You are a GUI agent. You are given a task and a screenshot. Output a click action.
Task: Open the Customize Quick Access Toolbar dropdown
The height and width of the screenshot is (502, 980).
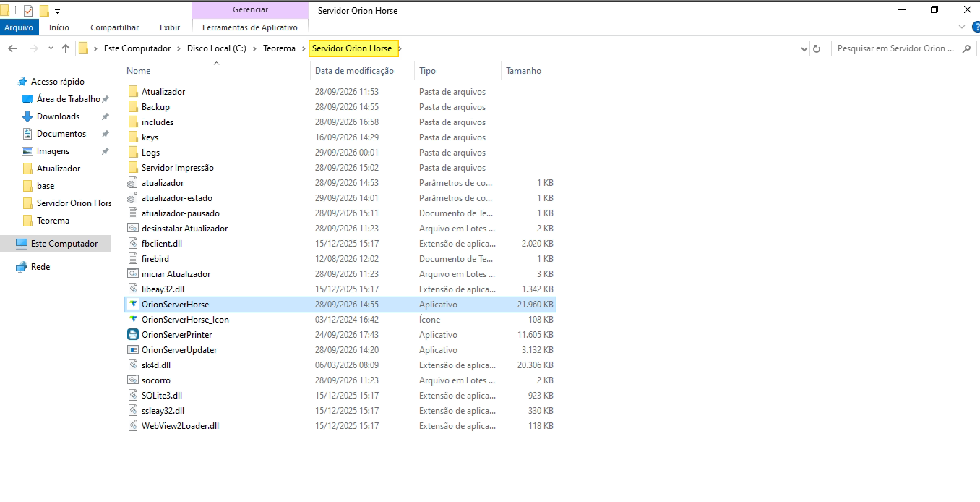pos(57,11)
